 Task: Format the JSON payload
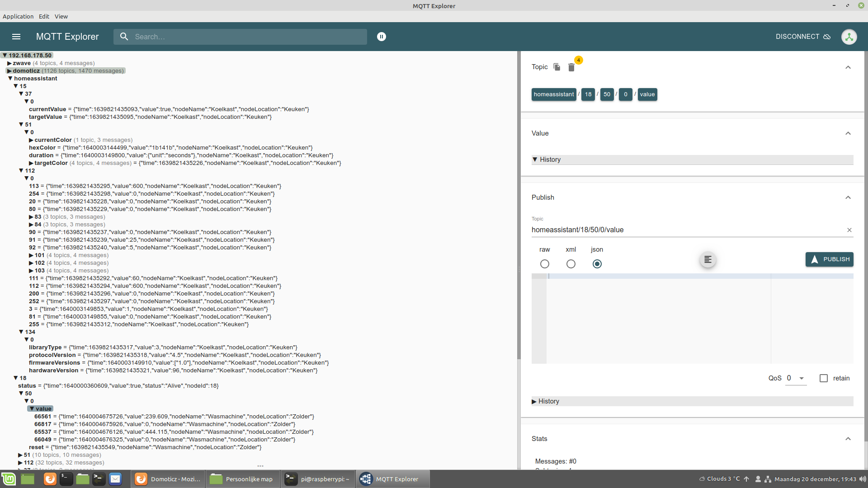point(708,259)
